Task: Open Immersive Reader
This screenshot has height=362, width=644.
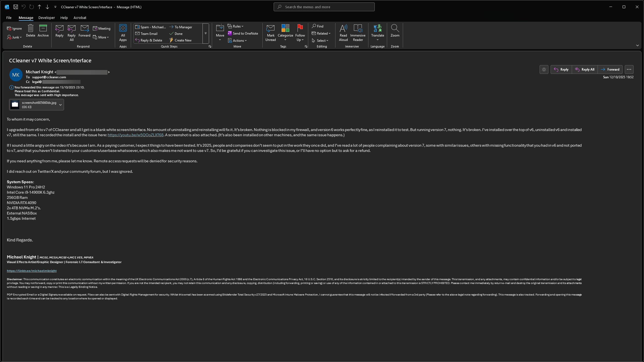Action: [358, 28]
